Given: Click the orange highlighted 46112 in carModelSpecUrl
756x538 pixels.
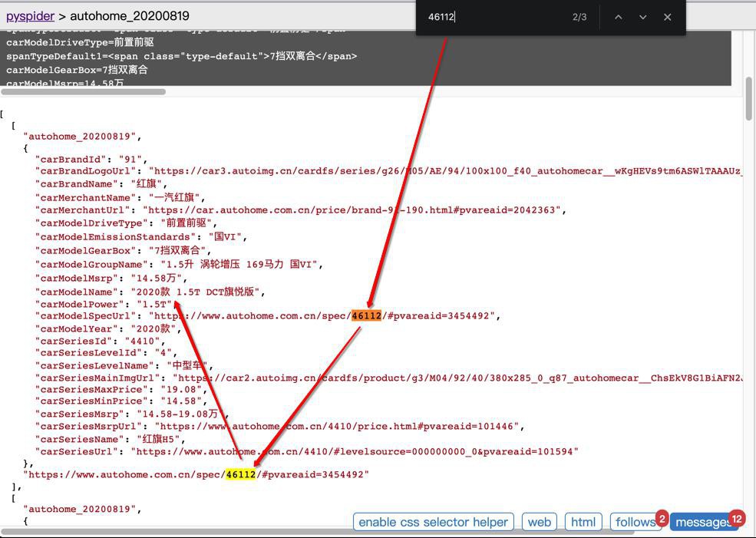Looking at the screenshot, I should 366,315.
